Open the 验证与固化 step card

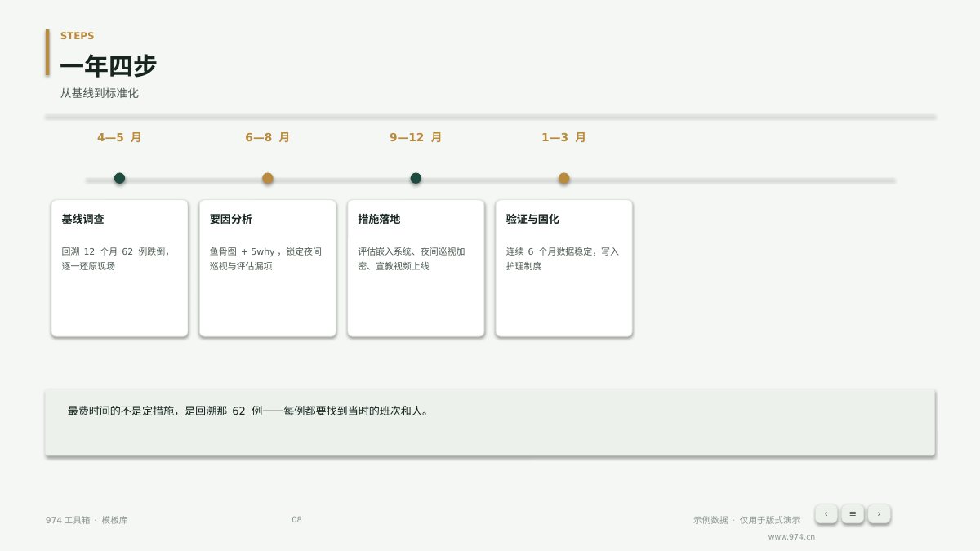(563, 268)
